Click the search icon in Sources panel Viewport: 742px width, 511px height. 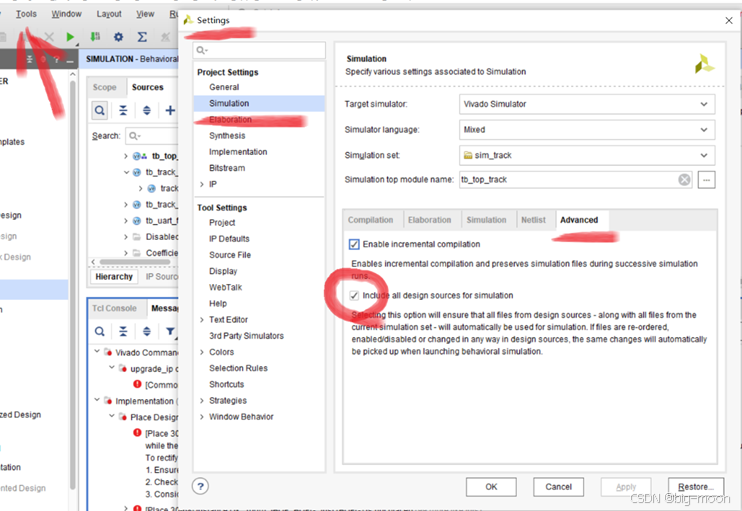(99, 111)
